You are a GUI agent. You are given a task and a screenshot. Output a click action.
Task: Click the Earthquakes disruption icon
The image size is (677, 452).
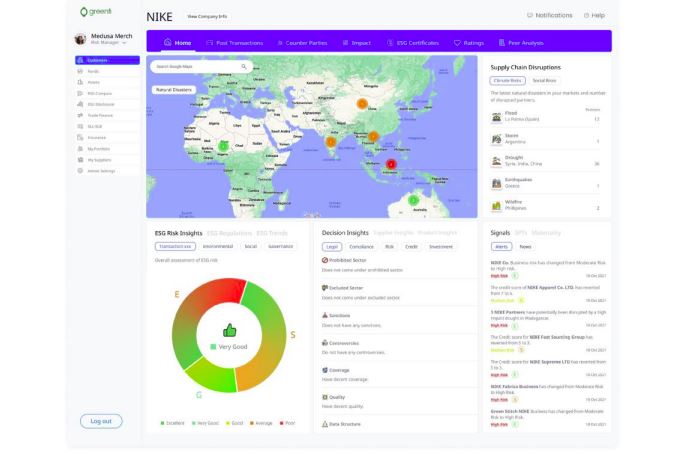(x=497, y=183)
